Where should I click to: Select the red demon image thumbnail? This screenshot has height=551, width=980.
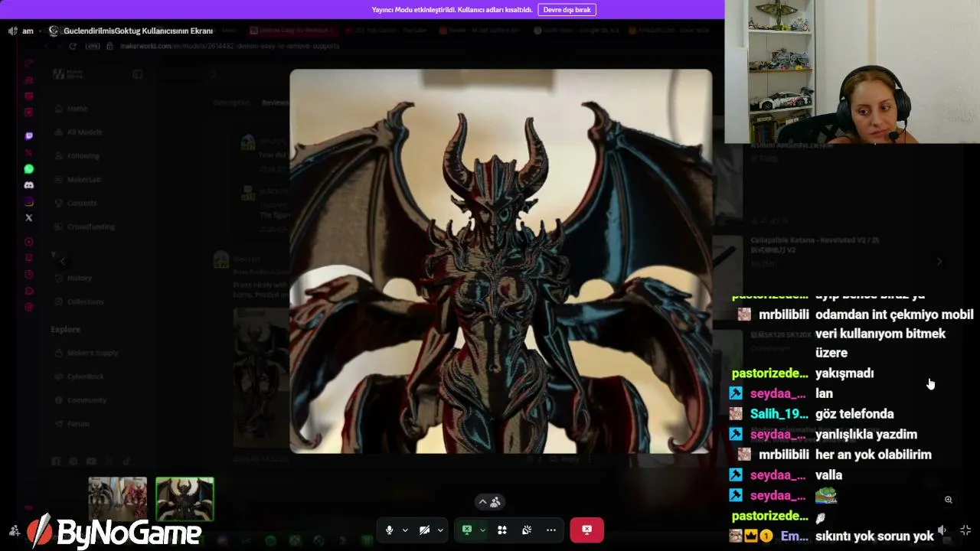117,499
